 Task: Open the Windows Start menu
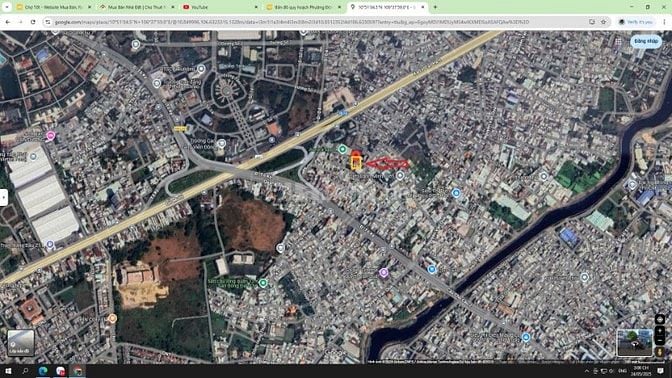(x=8, y=371)
